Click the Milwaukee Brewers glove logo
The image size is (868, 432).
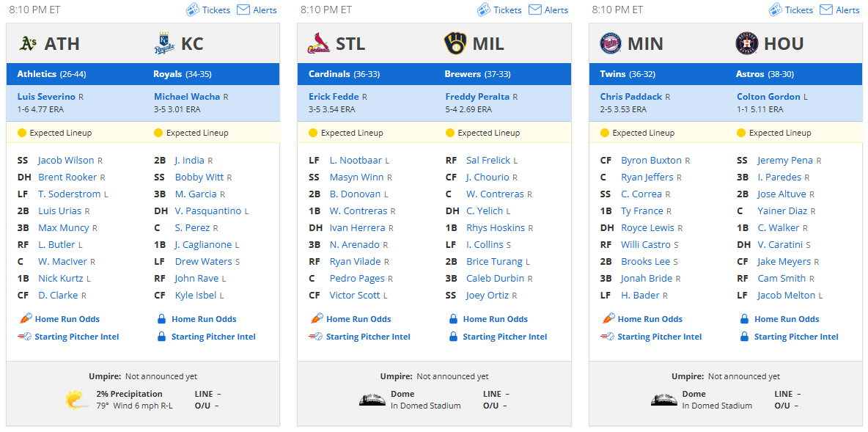coord(455,44)
